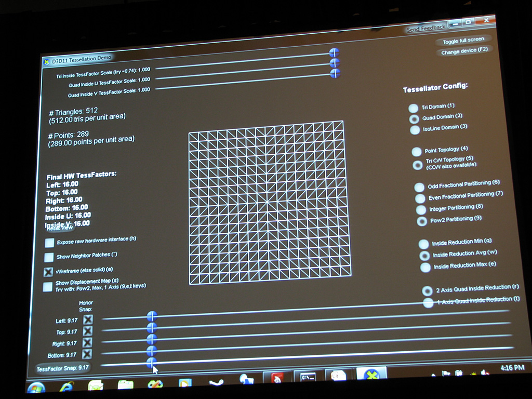
Task: Select Odd Fractional Partitioning (6)
Action: pyautogui.click(x=419, y=187)
